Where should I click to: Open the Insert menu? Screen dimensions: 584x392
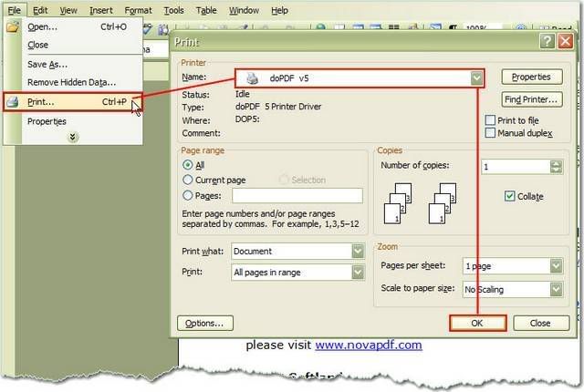click(x=101, y=10)
